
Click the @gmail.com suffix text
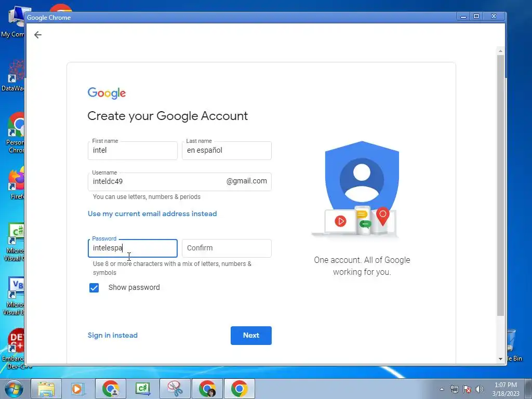(247, 181)
